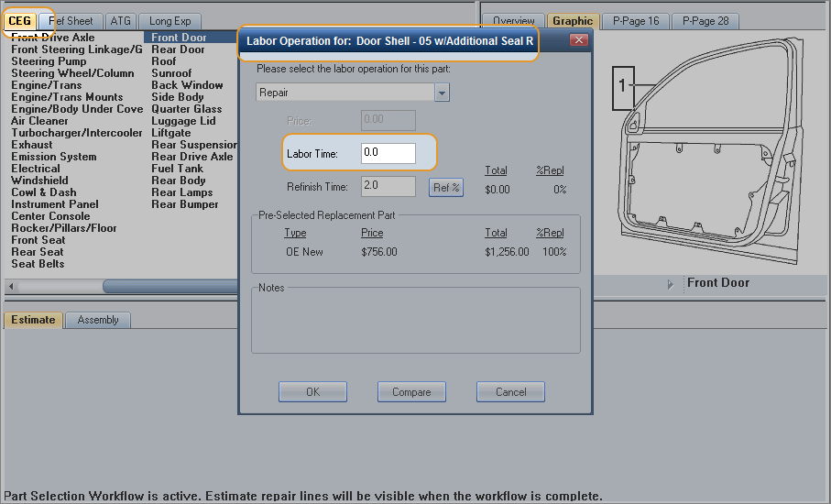Click the Labor Time input field
831x504 pixels.
click(x=388, y=154)
